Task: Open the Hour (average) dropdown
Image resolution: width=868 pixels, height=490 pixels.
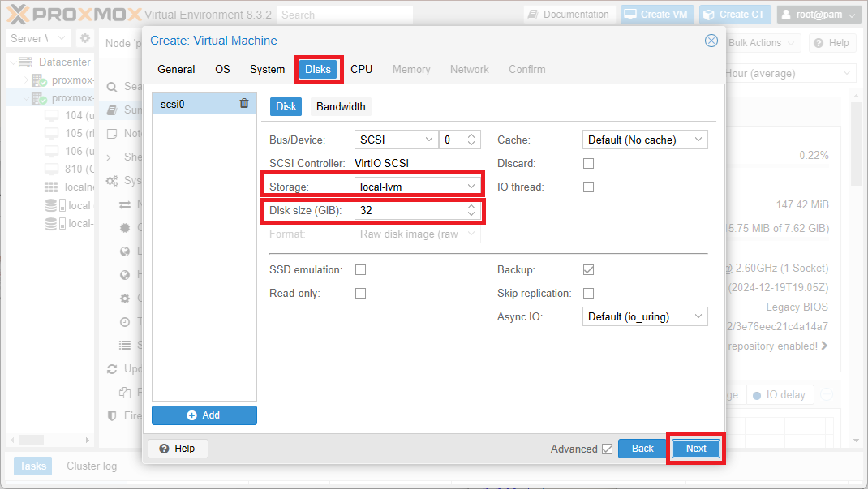Action: point(789,73)
